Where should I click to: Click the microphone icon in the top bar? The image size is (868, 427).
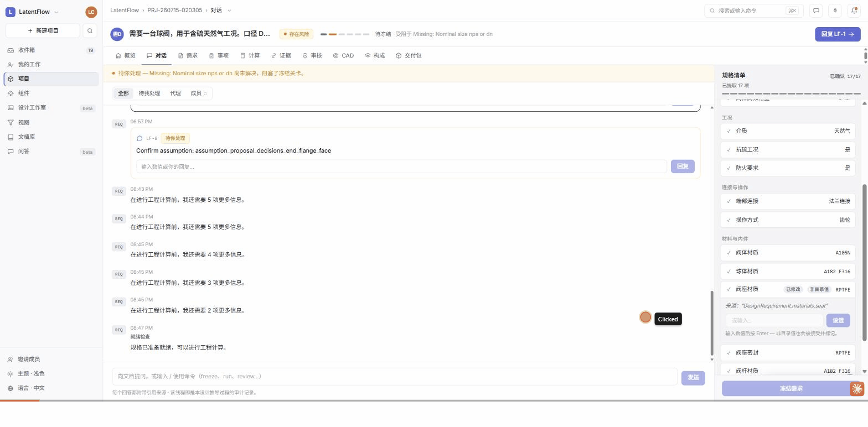(835, 11)
